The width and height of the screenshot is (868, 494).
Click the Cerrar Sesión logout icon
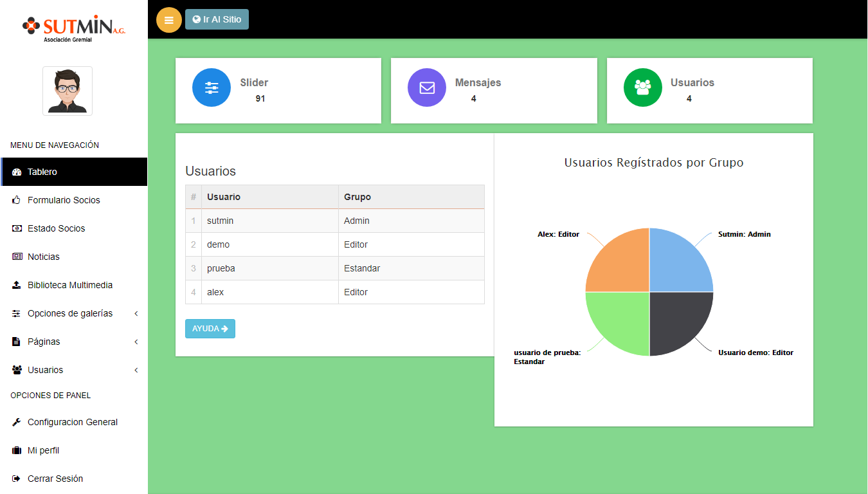point(17,479)
